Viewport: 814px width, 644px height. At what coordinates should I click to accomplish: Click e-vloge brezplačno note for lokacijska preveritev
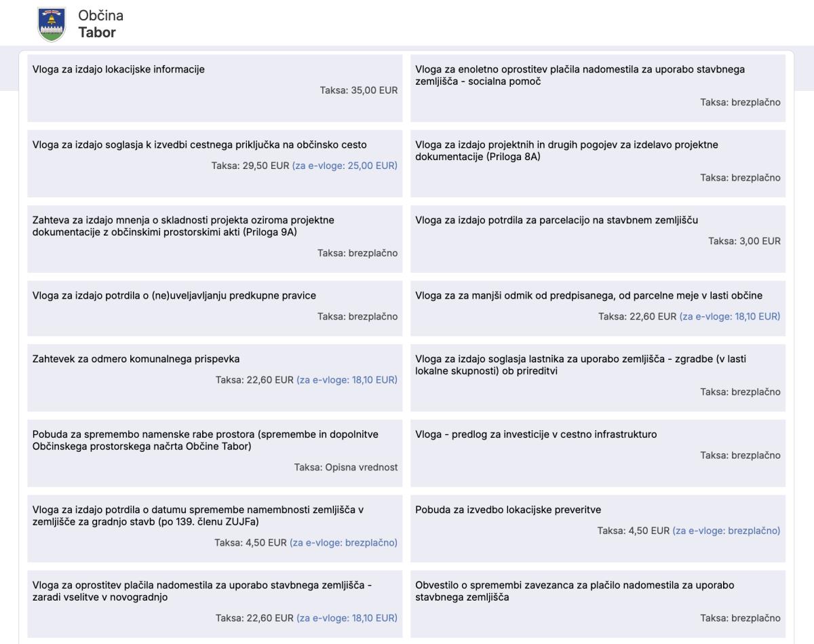[726, 531]
